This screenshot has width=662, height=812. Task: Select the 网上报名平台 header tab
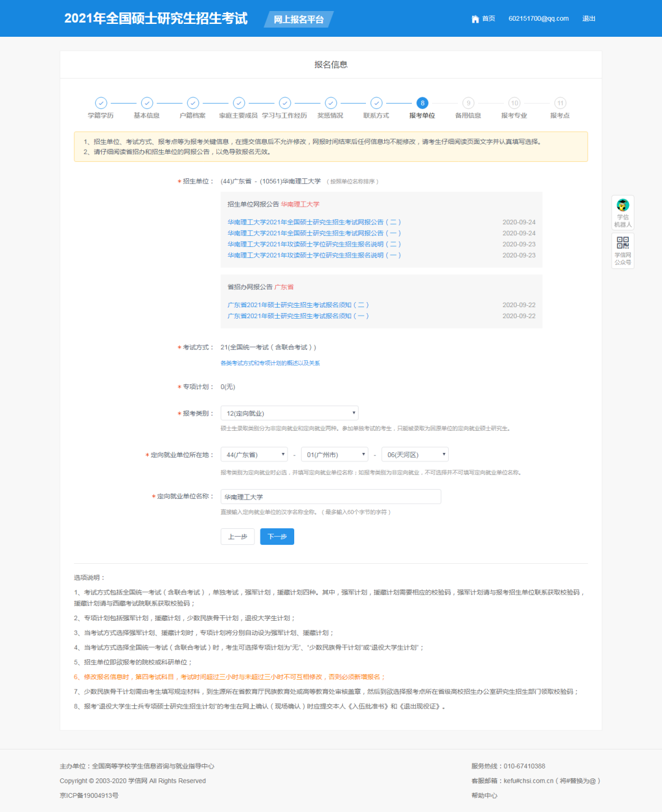coord(299,20)
